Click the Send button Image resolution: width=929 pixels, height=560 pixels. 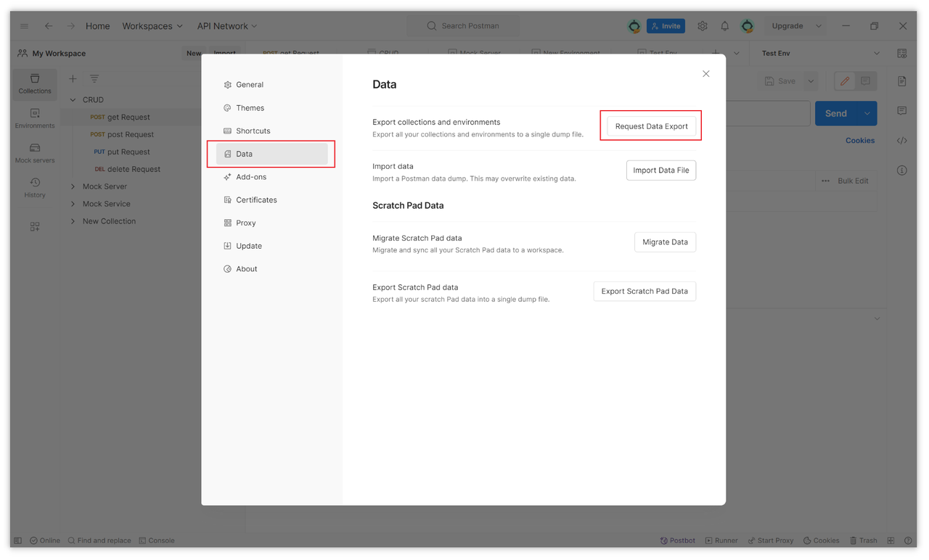point(836,114)
